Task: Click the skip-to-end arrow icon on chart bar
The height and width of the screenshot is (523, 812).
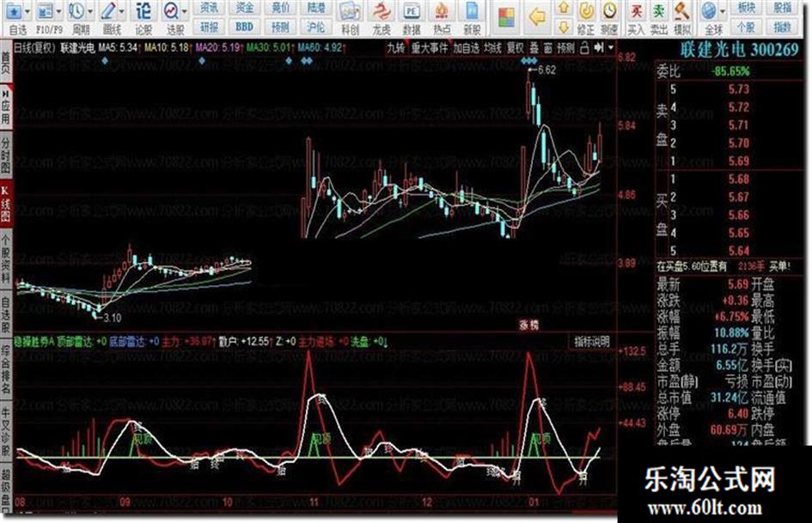Action: pos(599,48)
